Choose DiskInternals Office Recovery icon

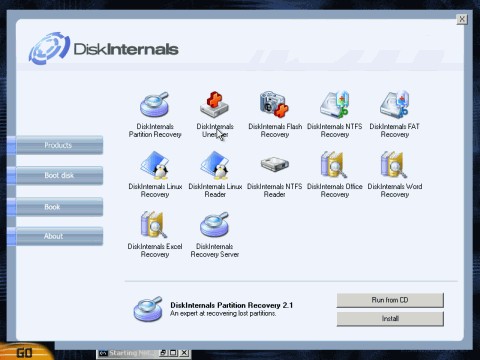pos(334,164)
